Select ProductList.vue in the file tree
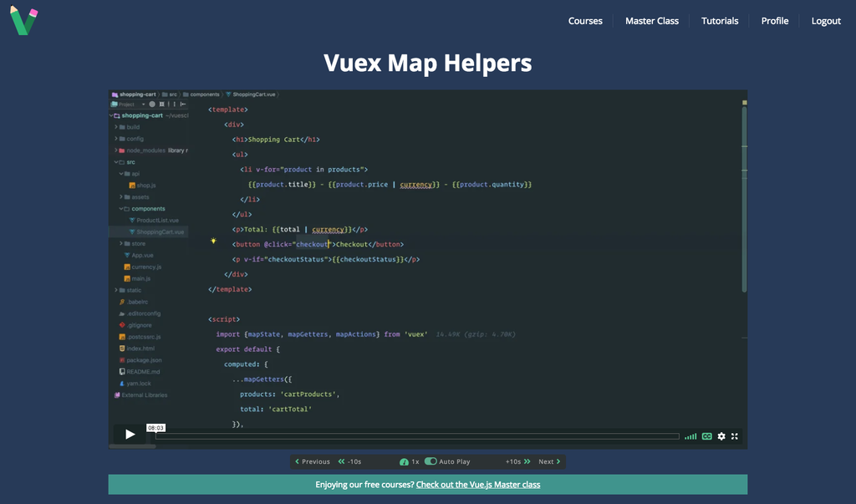Viewport: 856px width, 504px height. click(154, 221)
